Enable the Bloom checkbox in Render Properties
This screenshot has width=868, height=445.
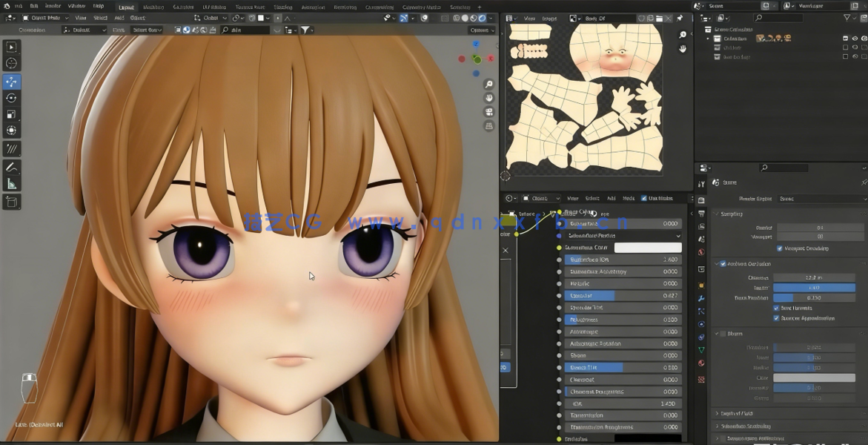(x=723, y=334)
